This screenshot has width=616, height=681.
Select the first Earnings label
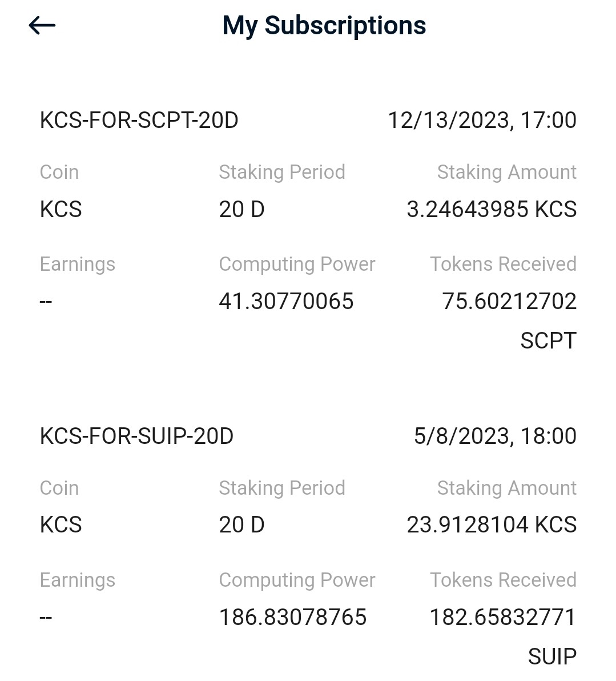point(77,265)
